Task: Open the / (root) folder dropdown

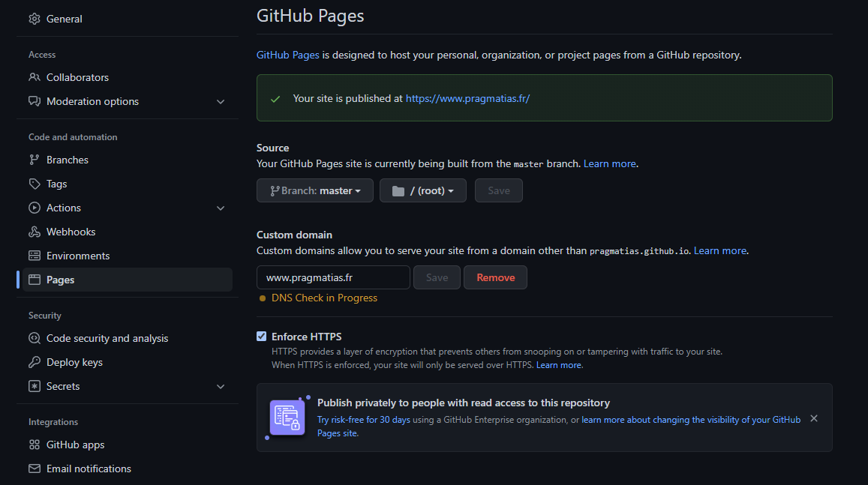Action: tap(423, 190)
